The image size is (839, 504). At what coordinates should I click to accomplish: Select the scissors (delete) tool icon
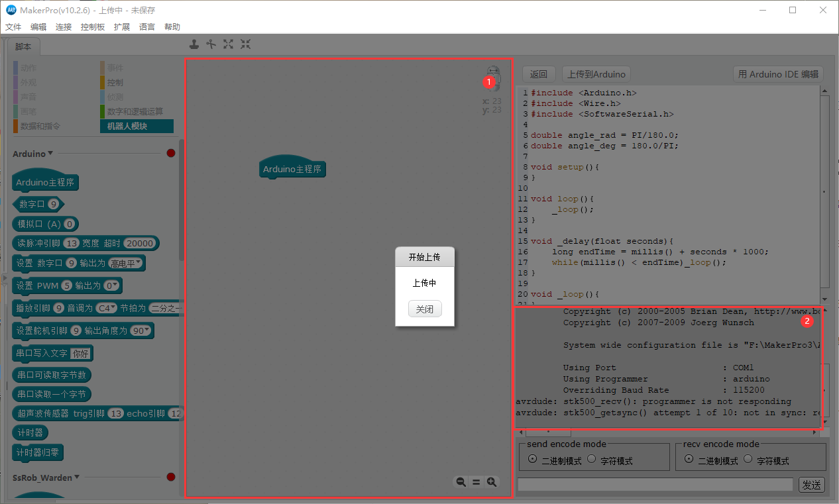(211, 44)
